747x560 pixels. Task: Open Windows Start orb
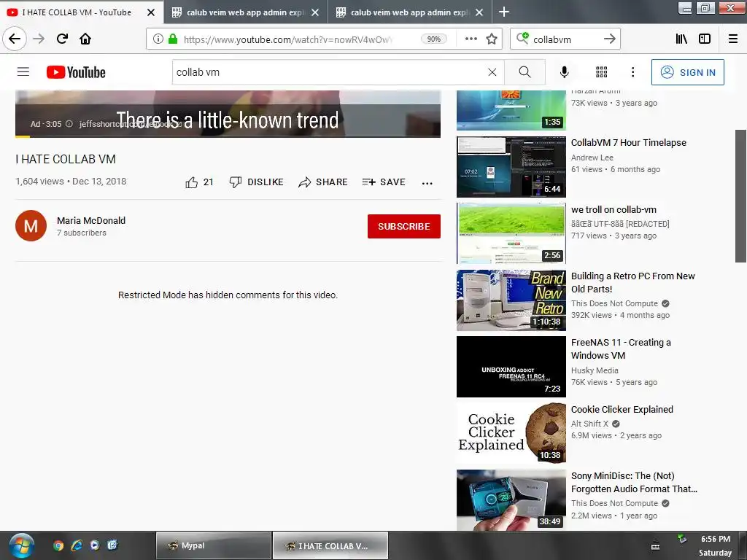(21, 545)
